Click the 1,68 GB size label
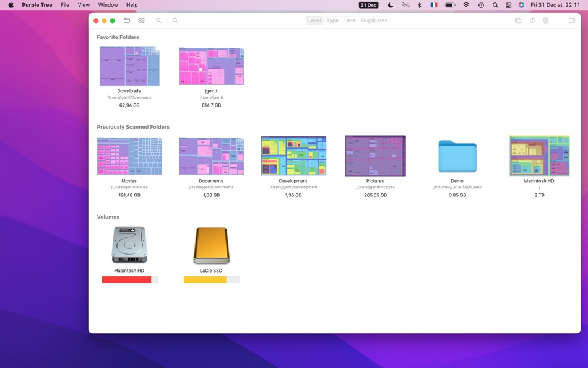 (212, 195)
